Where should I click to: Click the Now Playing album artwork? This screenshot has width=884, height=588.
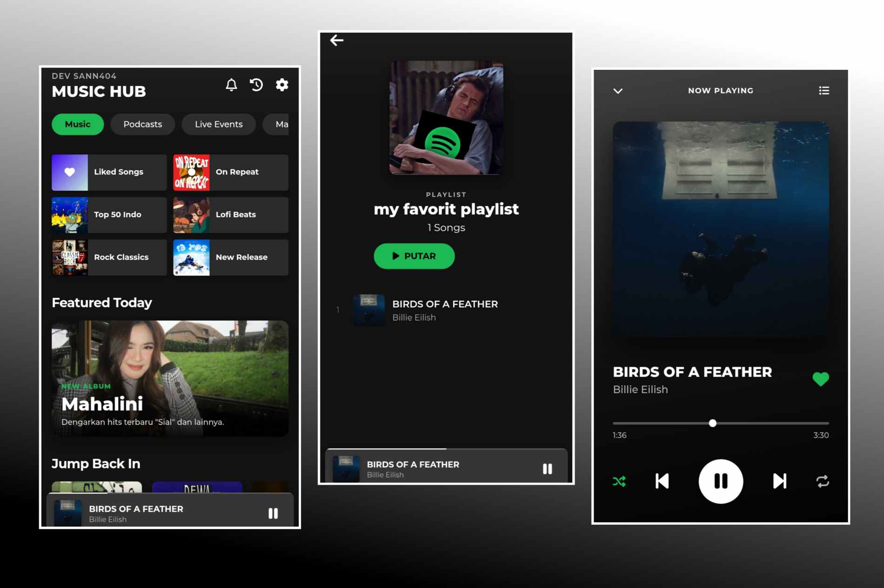(x=721, y=229)
